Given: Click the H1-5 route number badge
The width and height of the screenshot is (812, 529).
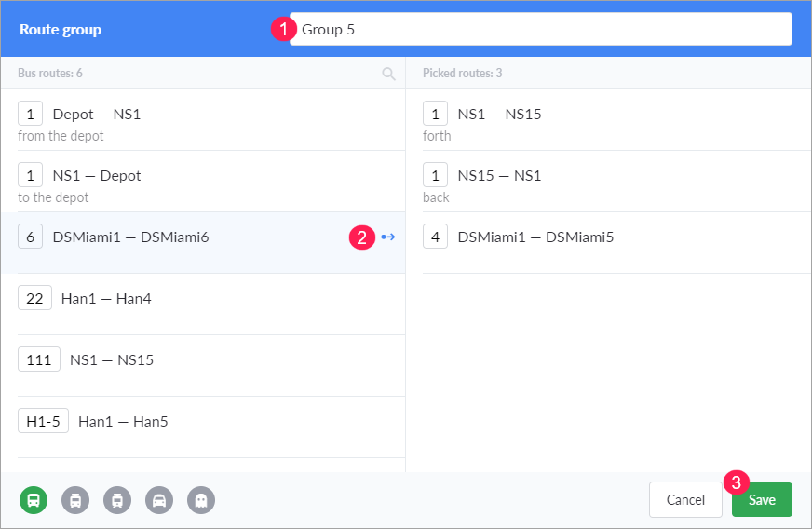Looking at the screenshot, I should click(43, 422).
